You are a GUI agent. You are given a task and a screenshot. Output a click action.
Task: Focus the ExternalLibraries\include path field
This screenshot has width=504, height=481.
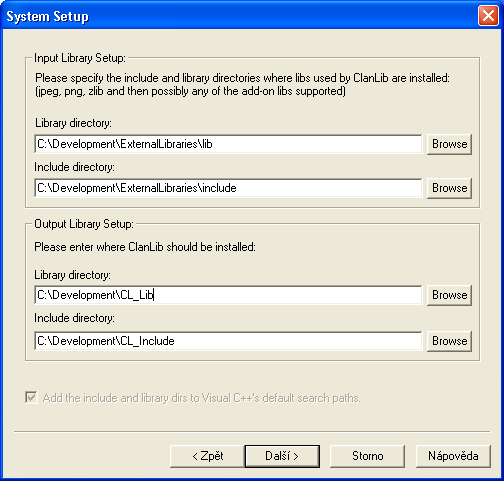pyautogui.click(x=228, y=188)
